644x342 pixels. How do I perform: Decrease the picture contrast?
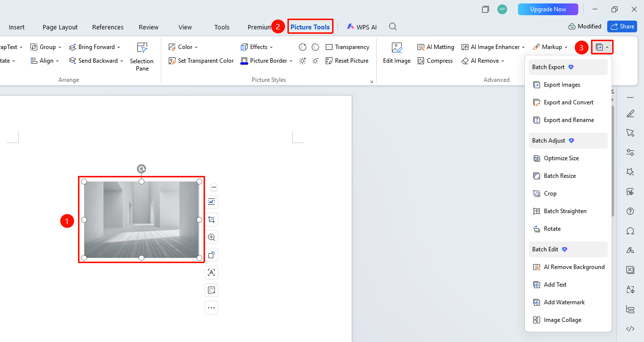[x=315, y=47]
